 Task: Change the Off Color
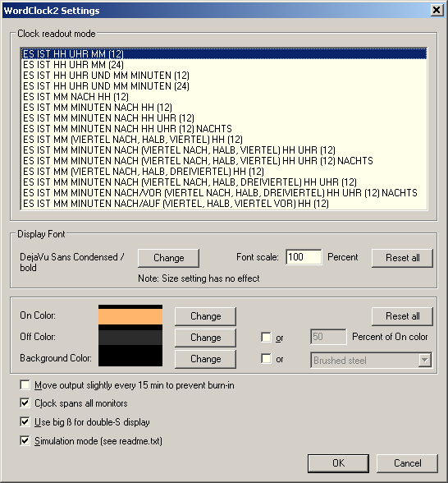(x=205, y=338)
